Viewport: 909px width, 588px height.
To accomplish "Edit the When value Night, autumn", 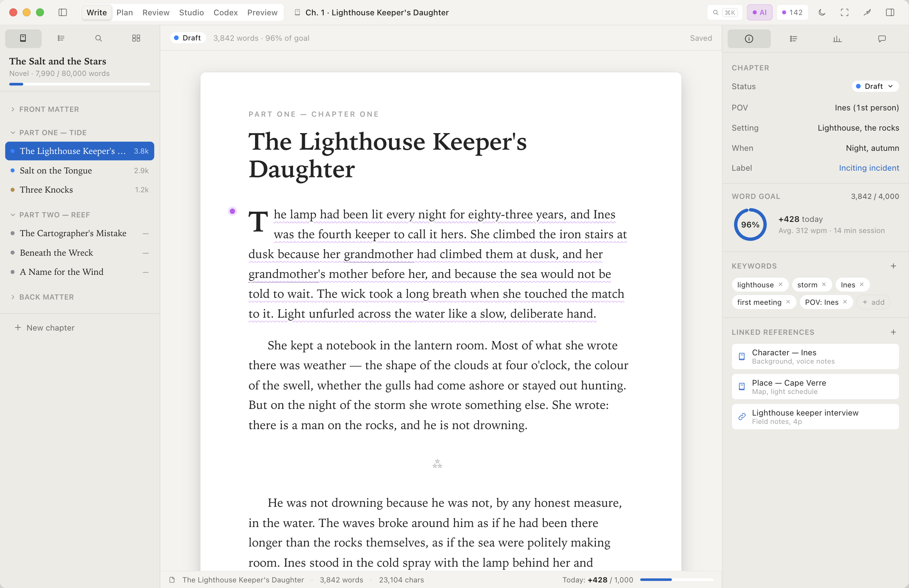I will [x=872, y=148].
